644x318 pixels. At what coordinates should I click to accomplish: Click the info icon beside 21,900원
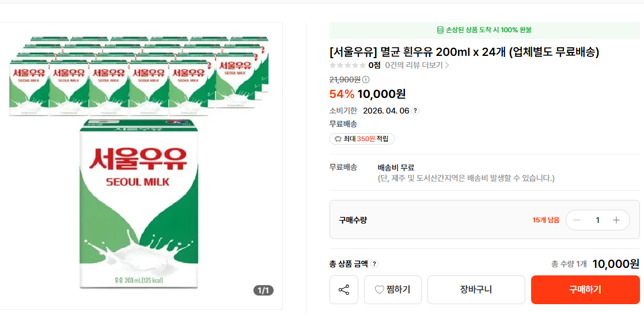(x=366, y=79)
